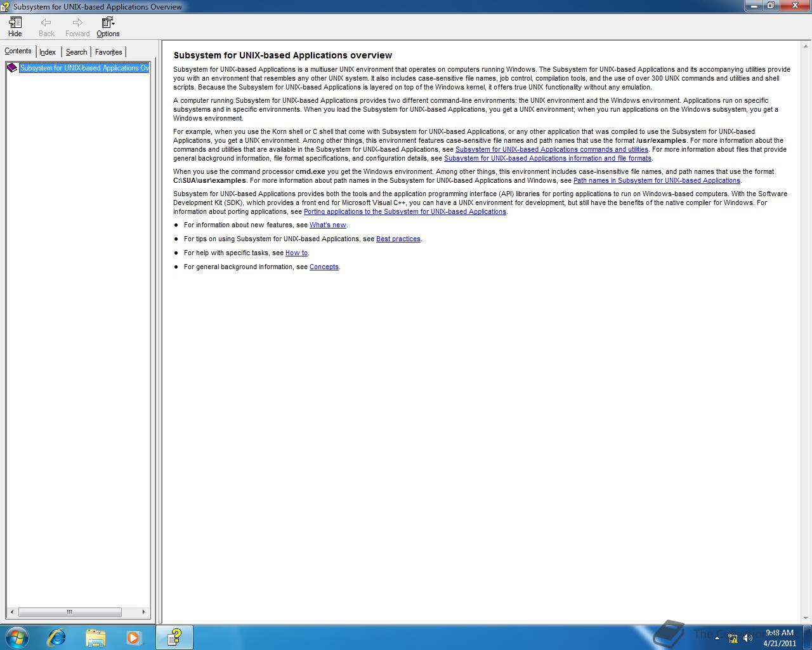This screenshot has width=812, height=650.
Task: Follow the Concepts link
Action: point(324,267)
